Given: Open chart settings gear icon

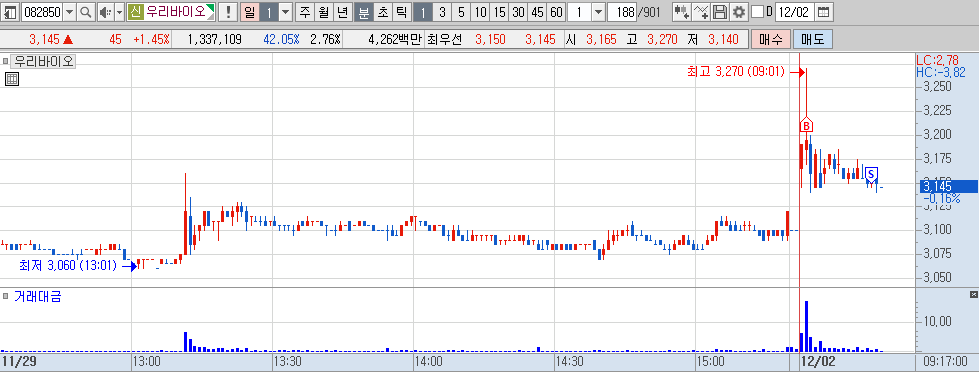Looking at the screenshot, I should 739,12.
